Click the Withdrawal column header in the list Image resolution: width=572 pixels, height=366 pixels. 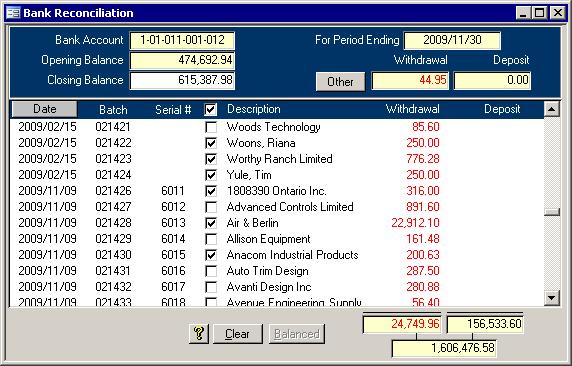click(413, 109)
